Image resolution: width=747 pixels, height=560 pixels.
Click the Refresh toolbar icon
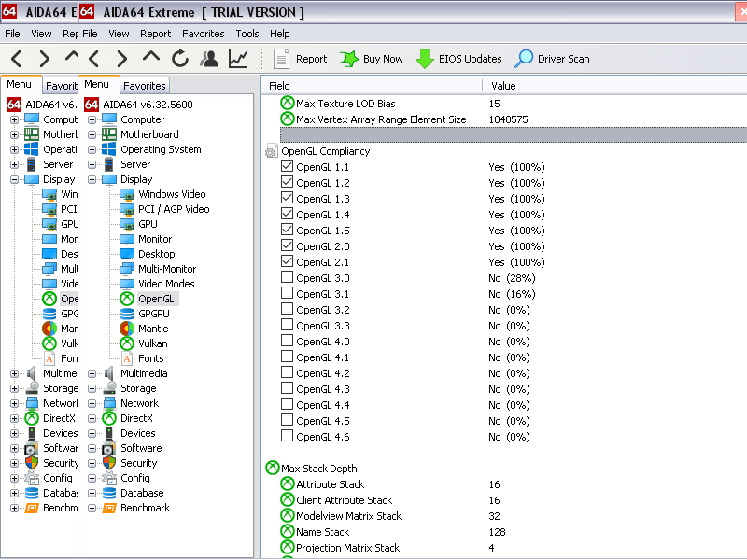click(180, 59)
